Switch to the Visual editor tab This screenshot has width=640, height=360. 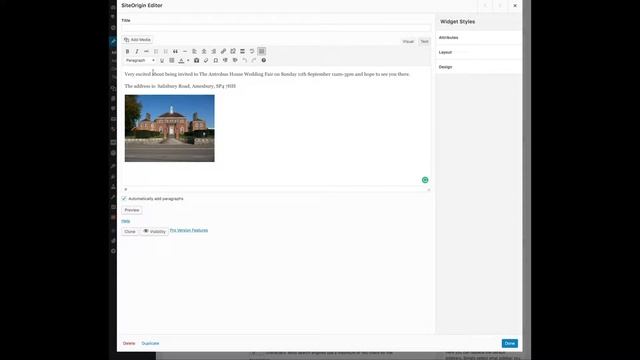click(408, 42)
